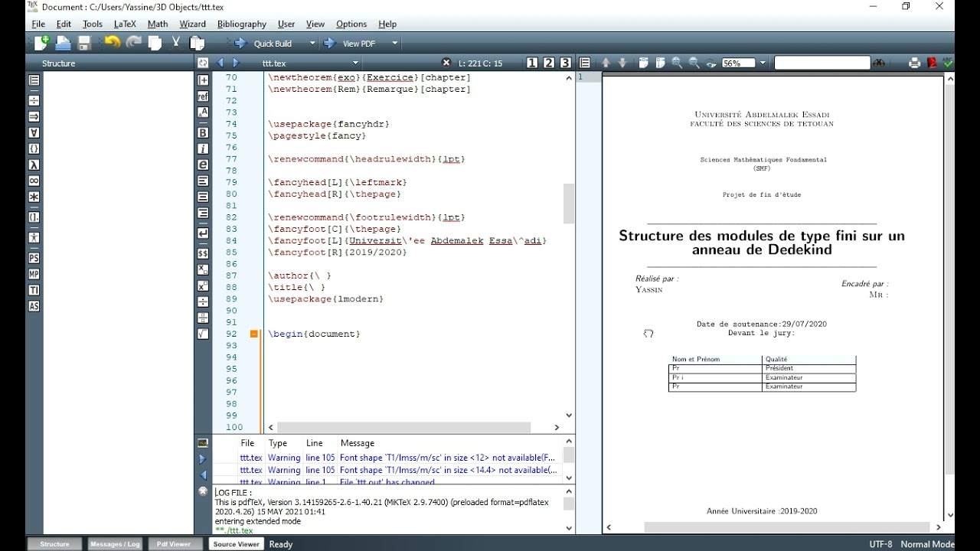This screenshot has width=980, height=551.
Task: Run the View PDF arrow
Action: point(330,44)
